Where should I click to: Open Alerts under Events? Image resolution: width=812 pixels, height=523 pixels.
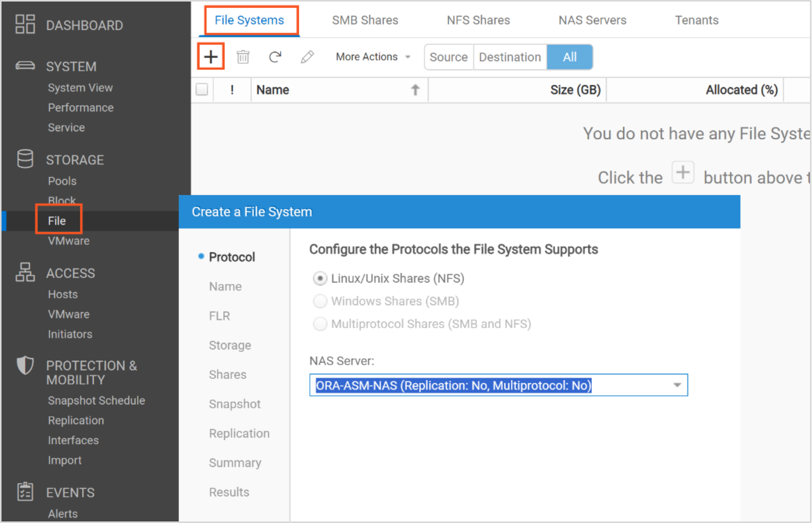[63, 514]
